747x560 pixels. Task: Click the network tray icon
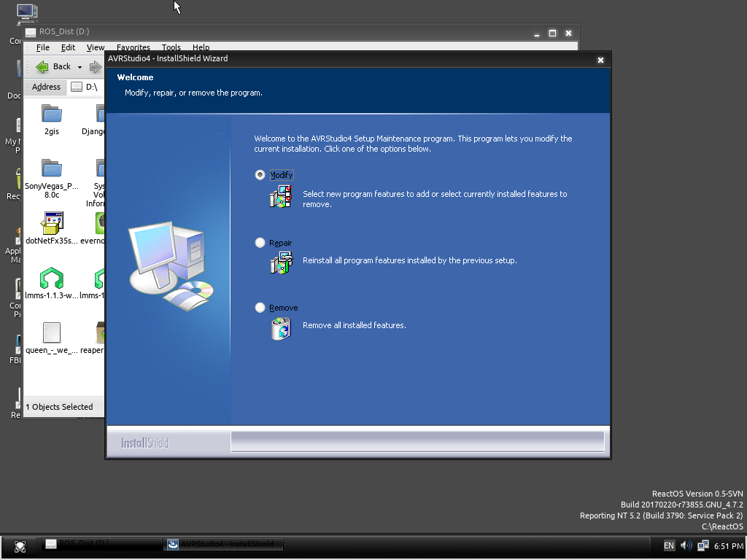(x=703, y=545)
